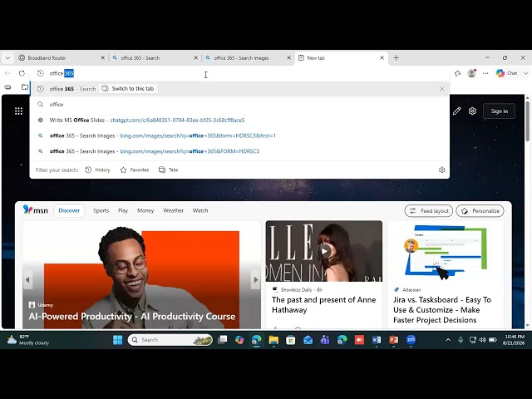Screen dimensions: 532x399
Task: Open Copilot Chat button
Action: (x=506, y=73)
